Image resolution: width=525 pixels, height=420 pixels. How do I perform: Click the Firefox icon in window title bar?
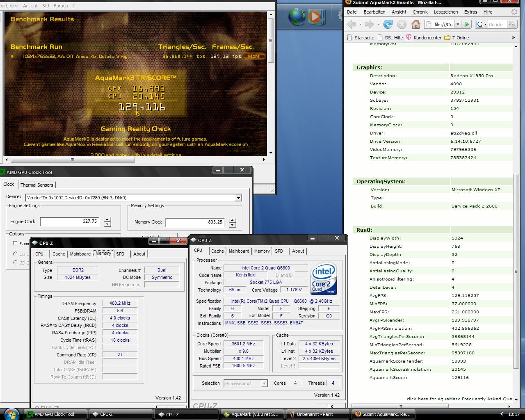coord(348,2)
